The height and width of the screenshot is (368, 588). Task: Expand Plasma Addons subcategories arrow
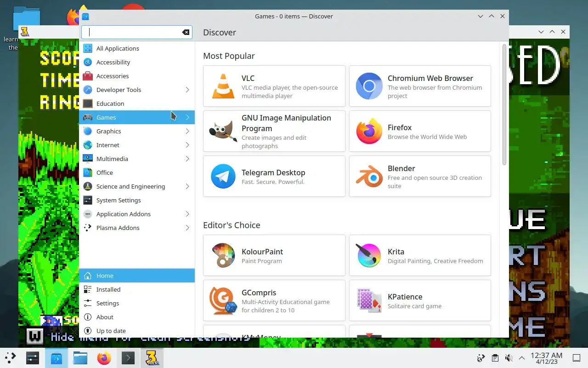point(187,228)
